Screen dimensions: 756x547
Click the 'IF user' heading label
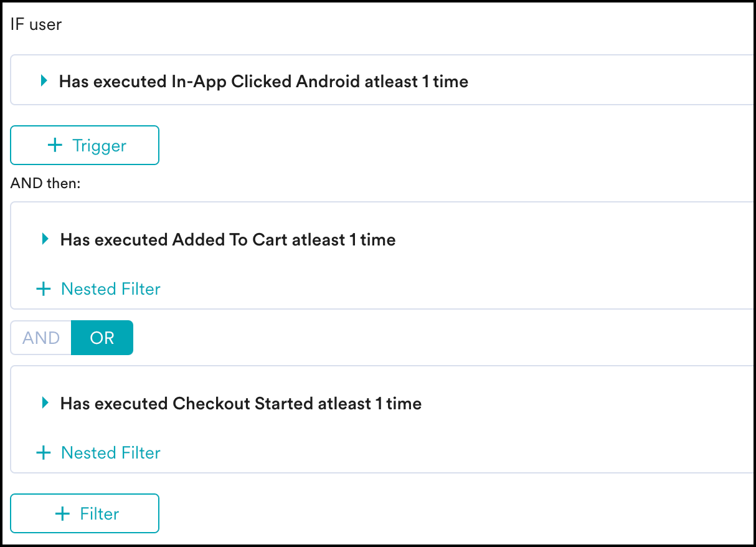tap(36, 25)
